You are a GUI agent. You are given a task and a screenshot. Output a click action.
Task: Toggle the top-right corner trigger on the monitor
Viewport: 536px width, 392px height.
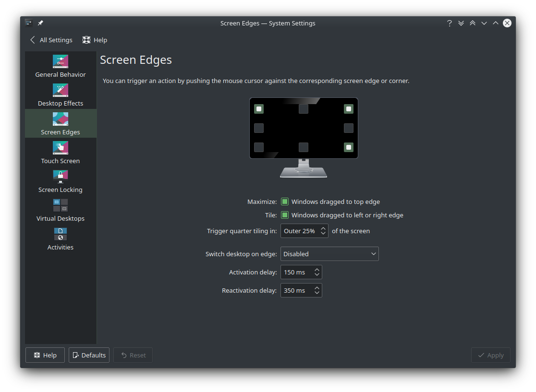pos(348,109)
